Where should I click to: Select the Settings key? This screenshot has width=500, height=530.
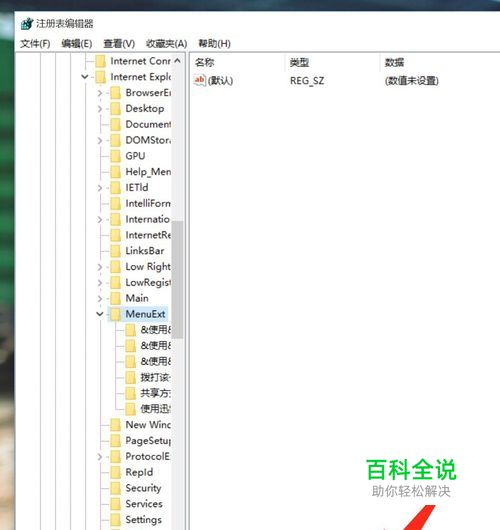pos(143,520)
